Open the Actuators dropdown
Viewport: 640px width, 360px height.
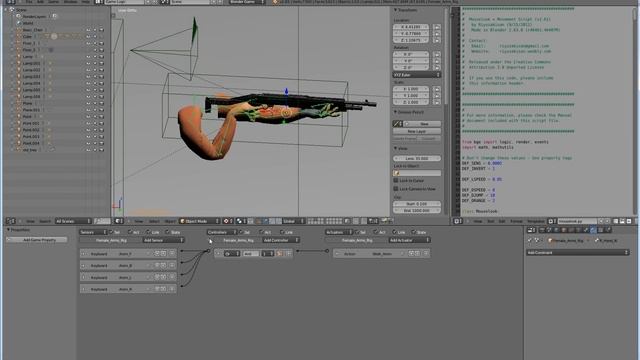click(339, 232)
